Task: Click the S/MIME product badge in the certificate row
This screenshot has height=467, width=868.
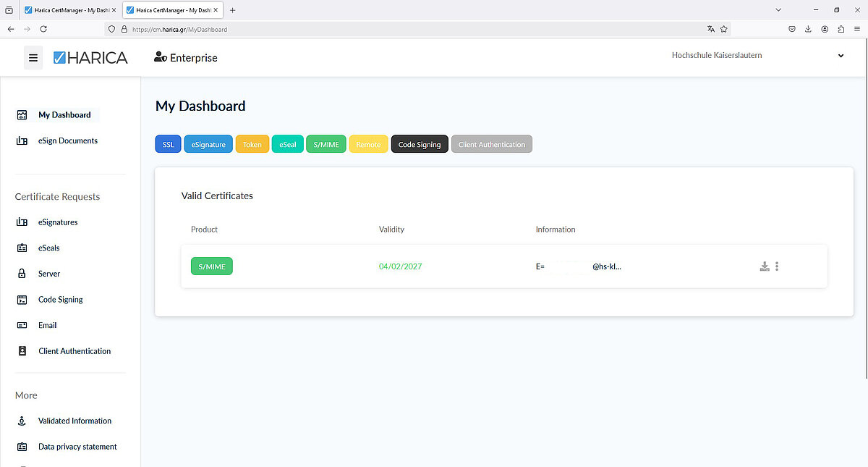Action: point(212,266)
